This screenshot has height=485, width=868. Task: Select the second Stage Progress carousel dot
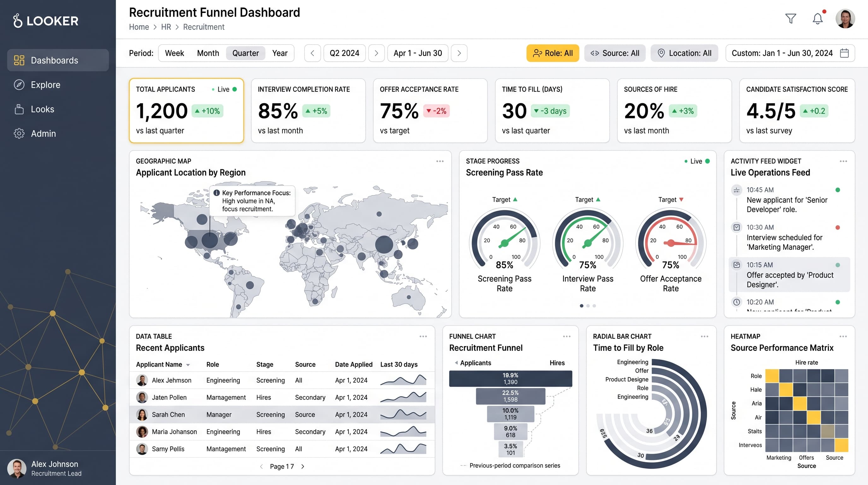click(588, 306)
